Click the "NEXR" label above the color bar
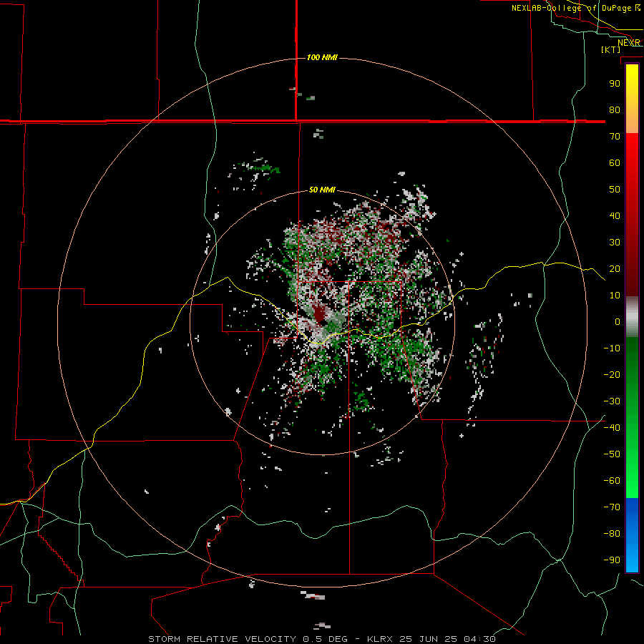Viewport: 644px width, 644px height. pyautogui.click(x=628, y=43)
